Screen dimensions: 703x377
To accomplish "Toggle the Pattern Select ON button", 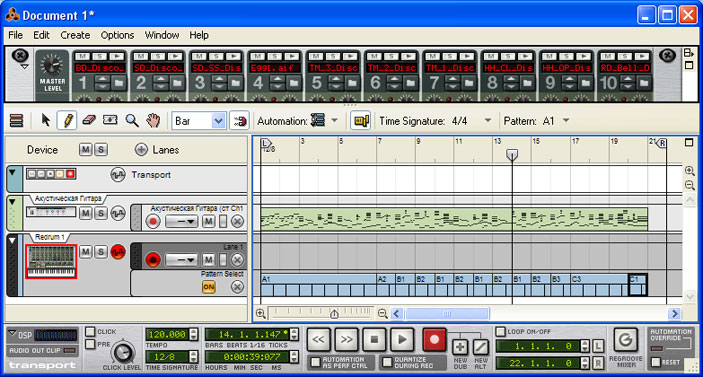I will tap(208, 287).
